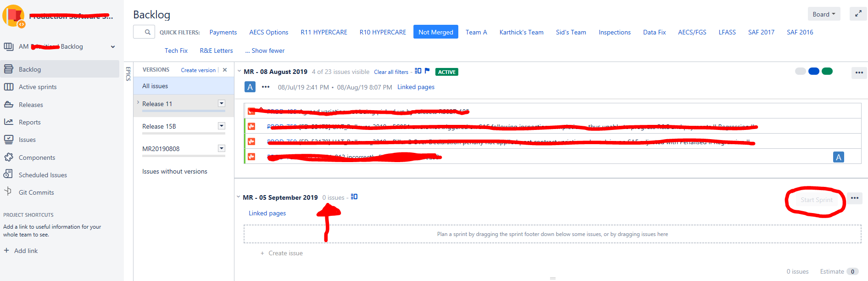Open the Release 11 dropdown arrow
This screenshot has height=281, width=868.
point(222,104)
